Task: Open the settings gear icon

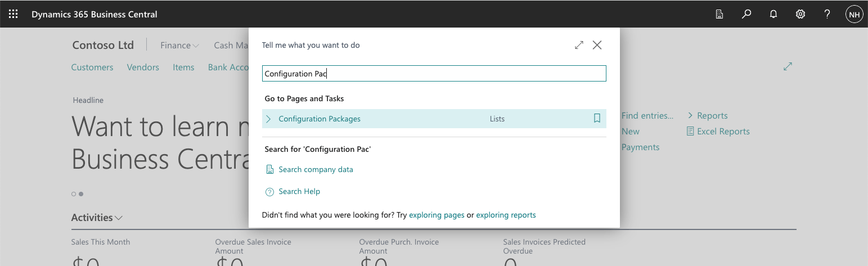Action: 800,15
